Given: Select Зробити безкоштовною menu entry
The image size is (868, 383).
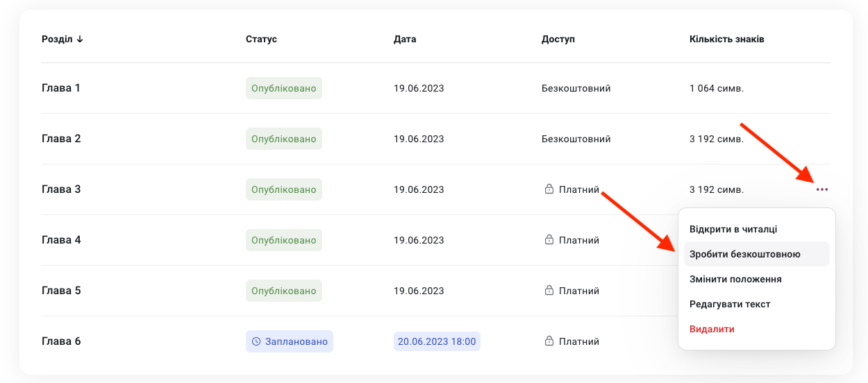Looking at the screenshot, I should (x=757, y=254).
